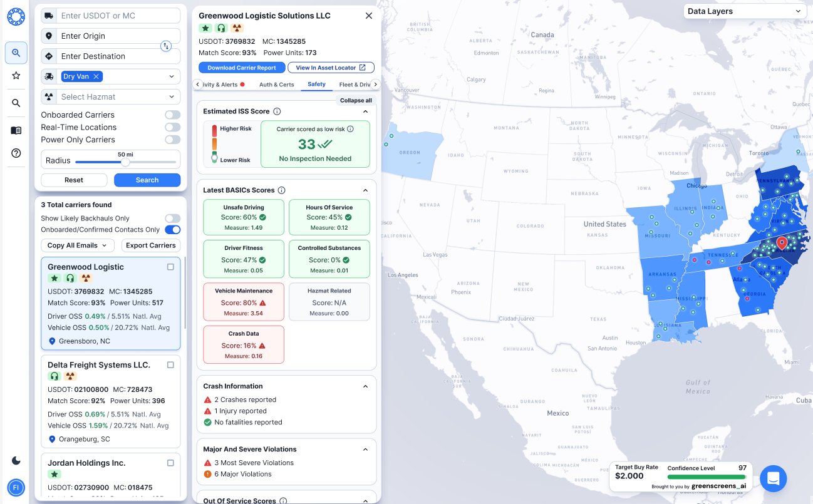Open the Select Hazmat dropdown

[110, 97]
